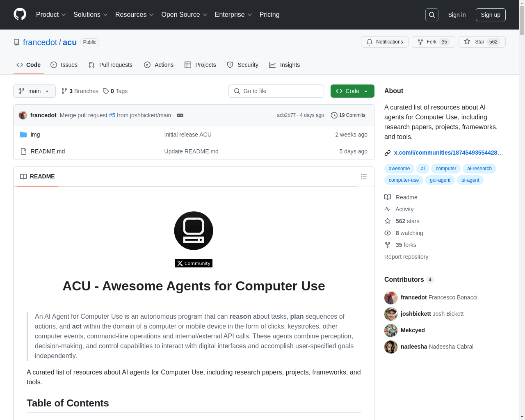Viewport: 525px width, 420px height.
Task: View the 8 watching link
Action: (404, 233)
